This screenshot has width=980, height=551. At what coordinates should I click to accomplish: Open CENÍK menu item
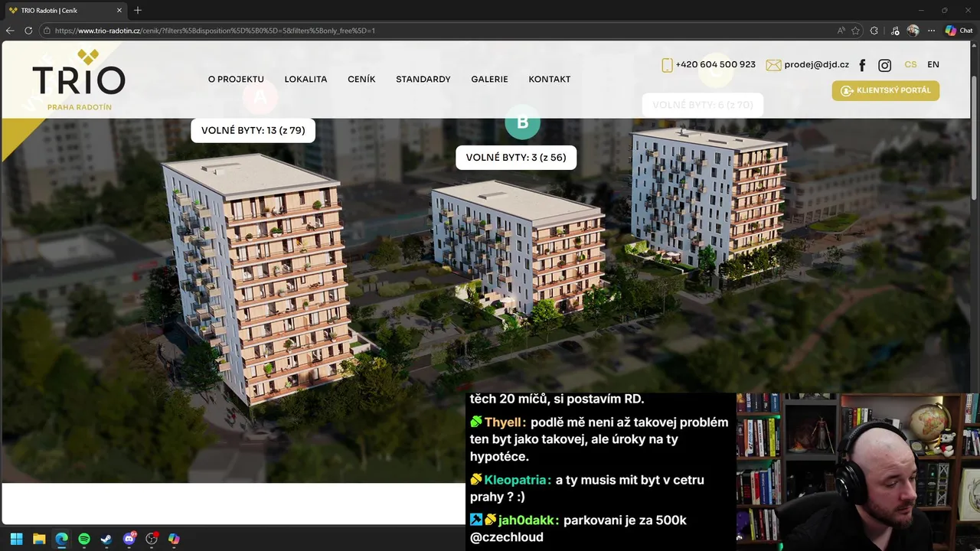pos(361,79)
